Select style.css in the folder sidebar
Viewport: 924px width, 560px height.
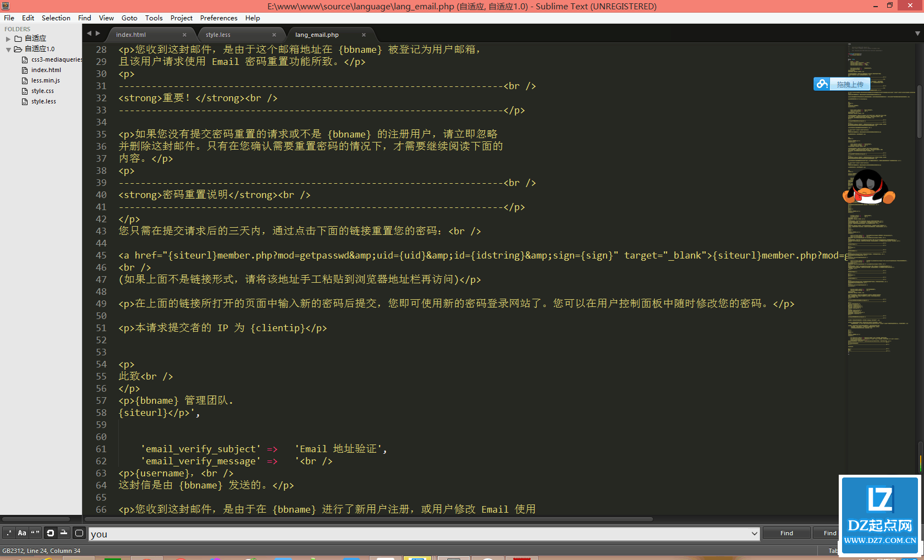[43, 91]
